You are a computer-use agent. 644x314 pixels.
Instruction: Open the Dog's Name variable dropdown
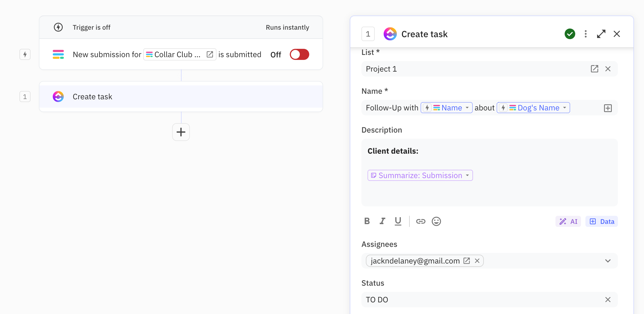point(565,108)
